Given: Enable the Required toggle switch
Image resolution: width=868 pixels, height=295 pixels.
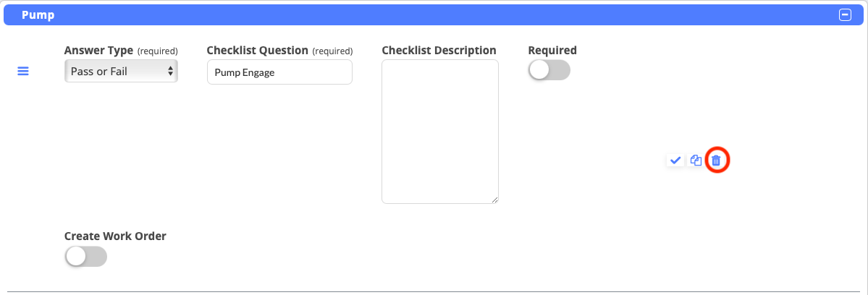Looking at the screenshot, I should click(549, 70).
